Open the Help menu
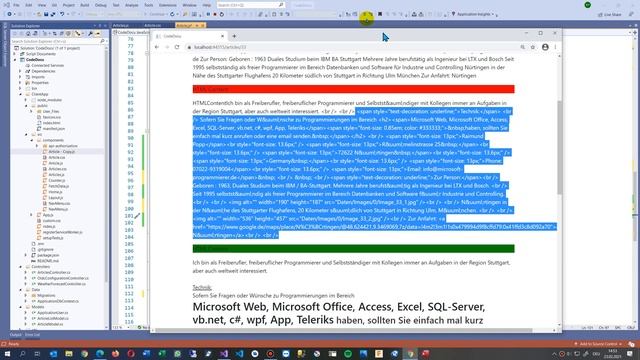The image size is (640, 360). 207,5
